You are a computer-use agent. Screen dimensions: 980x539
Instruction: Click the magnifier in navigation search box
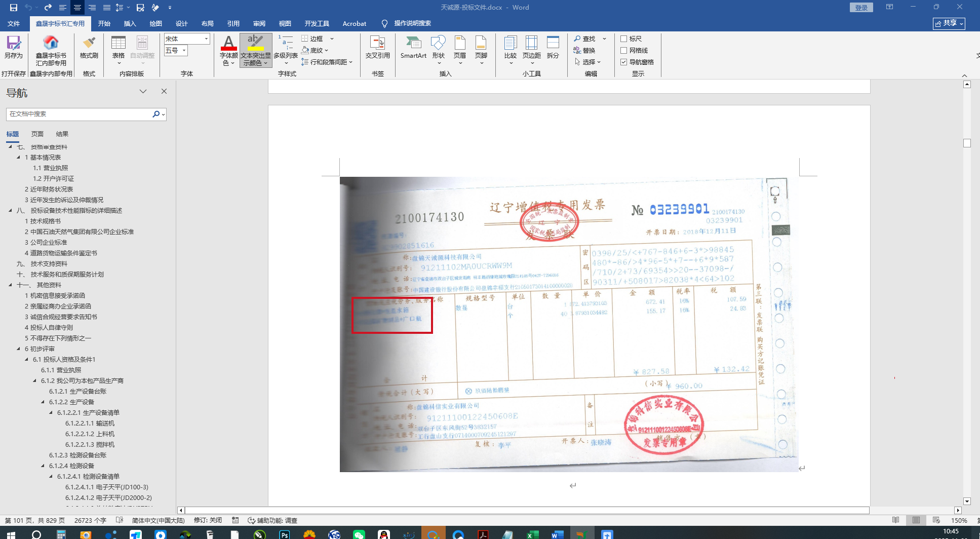click(x=156, y=114)
